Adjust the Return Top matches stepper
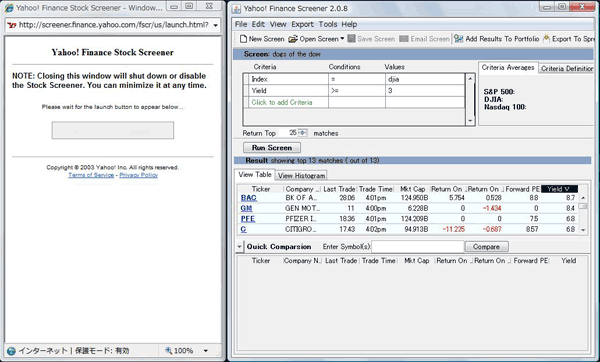The height and width of the screenshot is (362, 600). 302,133
